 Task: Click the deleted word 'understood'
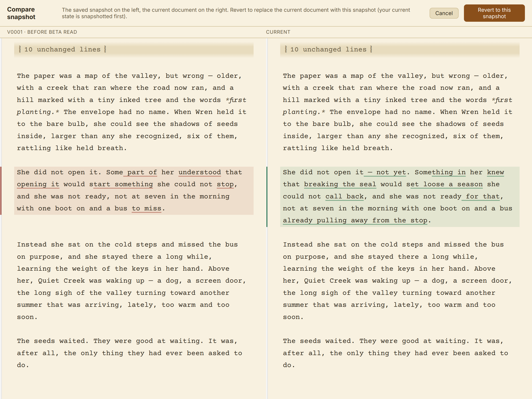coord(200,172)
